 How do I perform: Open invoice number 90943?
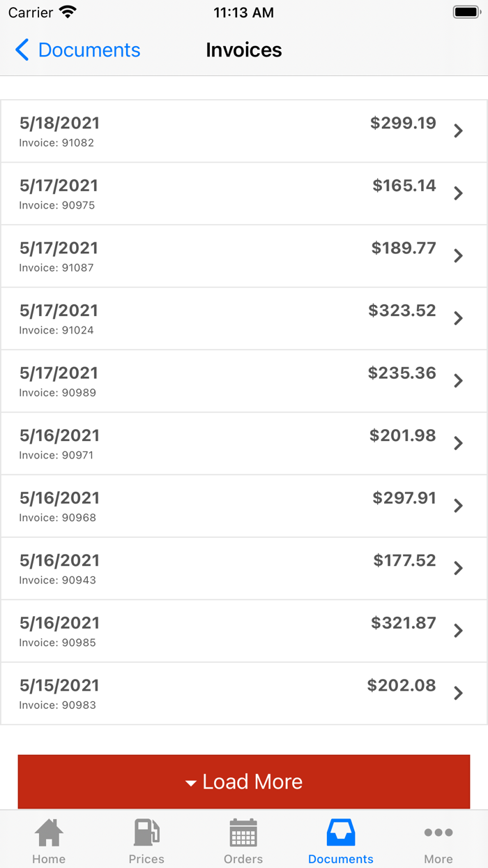[x=244, y=568]
